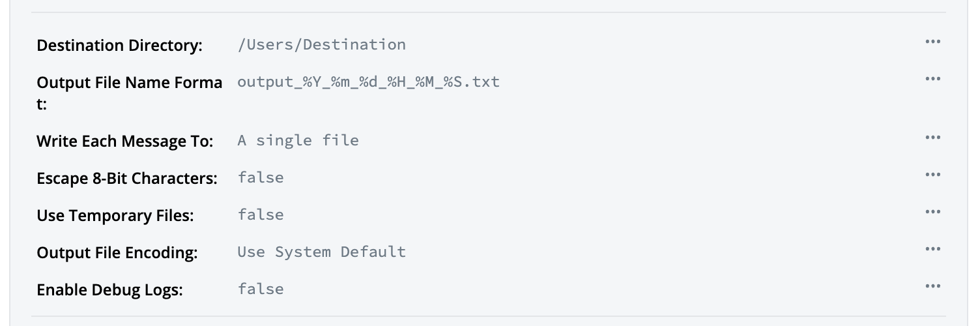Open the ellipsis menu for Escape 8-Bit Characters
This screenshot has width=980, height=326.
click(932, 175)
